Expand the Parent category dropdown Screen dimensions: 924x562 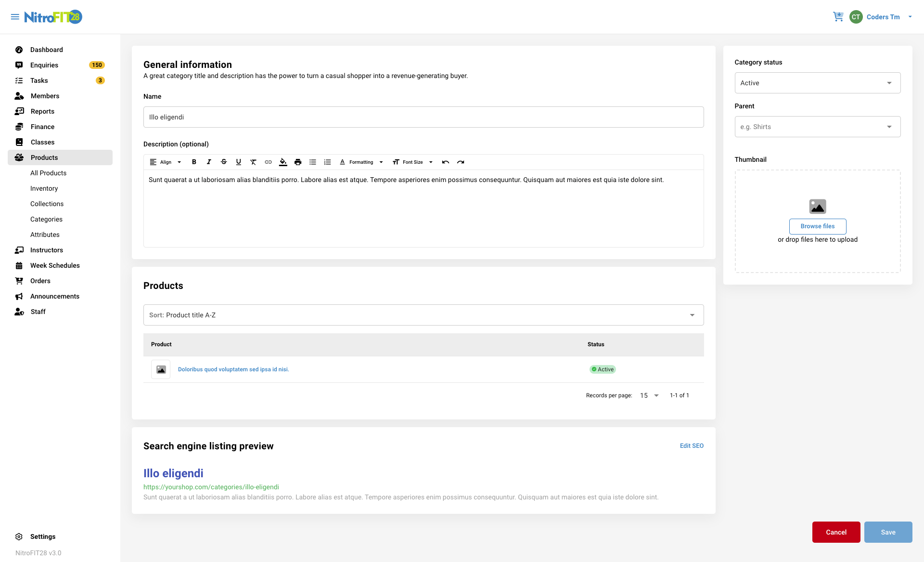[x=817, y=127]
